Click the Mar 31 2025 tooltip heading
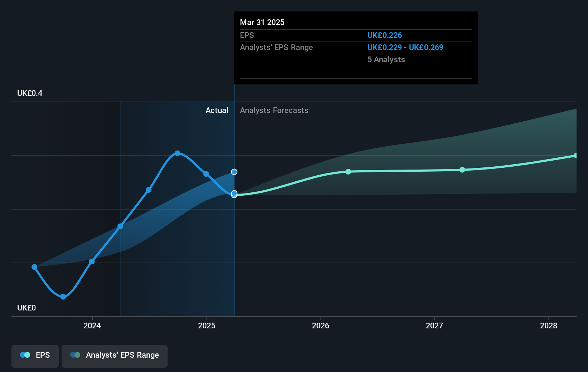588x372 pixels. point(262,22)
